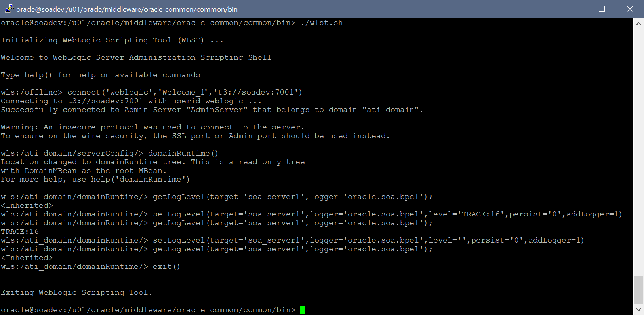Click the "Successfully connected to Admin Server" line
Image resolution: width=644 pixels, height=315 pixels.
click(211, 110)
